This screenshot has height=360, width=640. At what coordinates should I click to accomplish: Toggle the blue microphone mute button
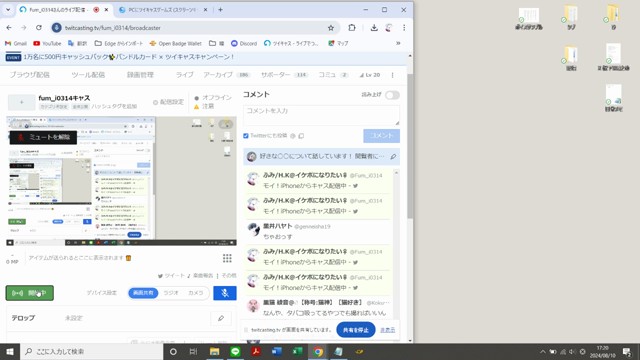pos(225,293)
